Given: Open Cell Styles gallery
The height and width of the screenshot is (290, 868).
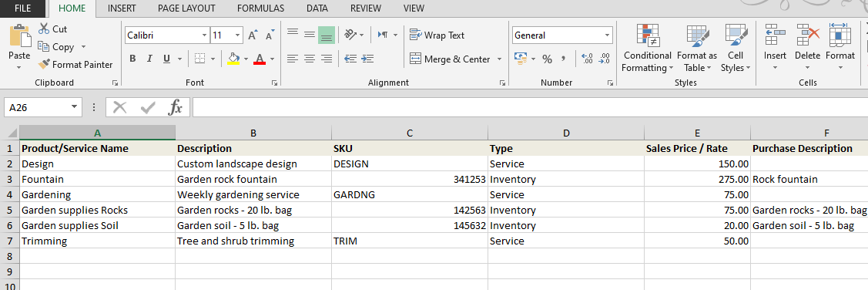Looking at the screenshot, I should coord(736,49).
